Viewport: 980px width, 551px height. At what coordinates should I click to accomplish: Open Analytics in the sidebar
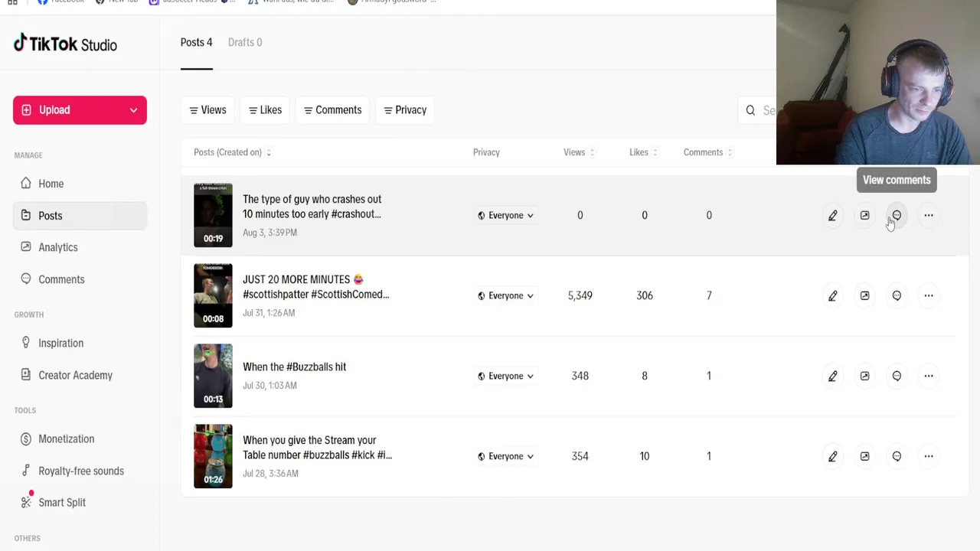click(80, 247)
